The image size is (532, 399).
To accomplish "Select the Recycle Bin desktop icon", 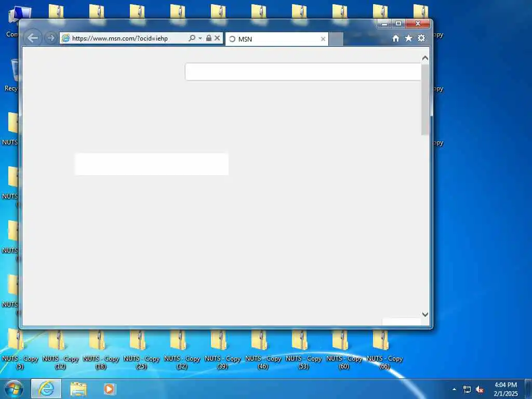I will point(11,75).
